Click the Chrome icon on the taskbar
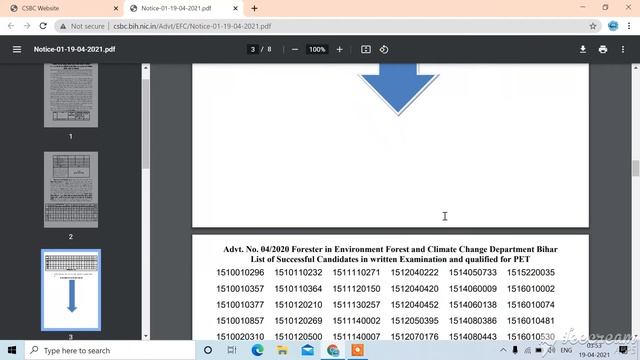Image resolution: width=640 pixels, height=360 pixels. click(x=333, y=350)
